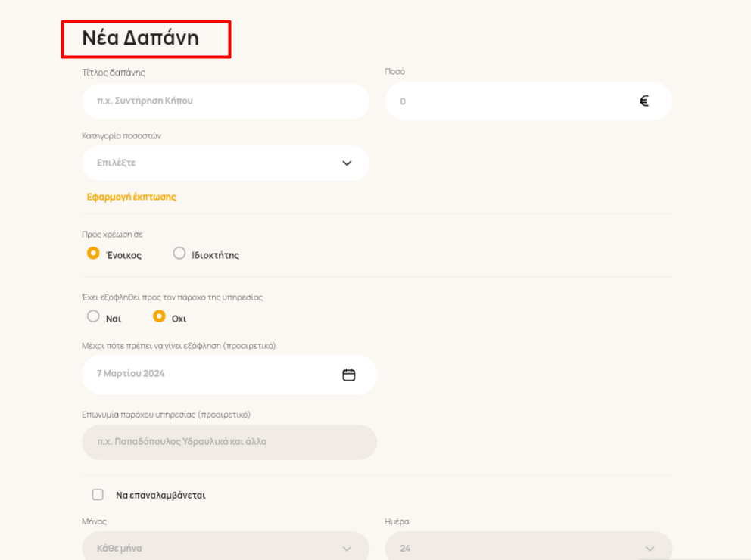Open the Κάθε μήνα month dropdown

[x=226, y=548]
